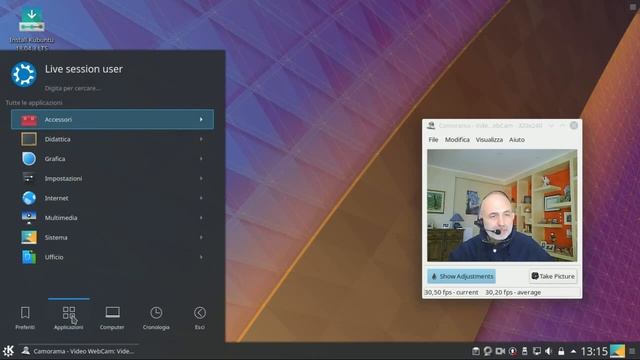Viewport: 640px width, 360px height.
Task: Click the video camera tray icon
Action: point(500,351)
